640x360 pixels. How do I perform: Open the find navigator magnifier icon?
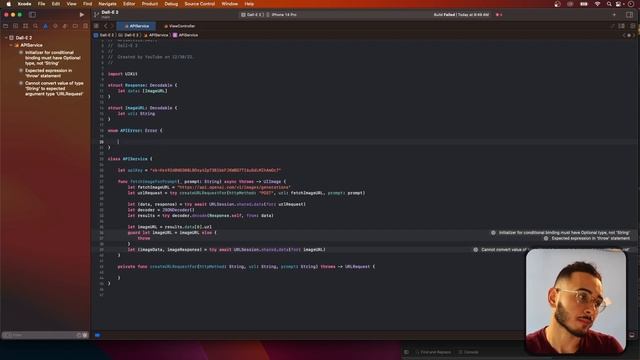(x=36, y=26)
